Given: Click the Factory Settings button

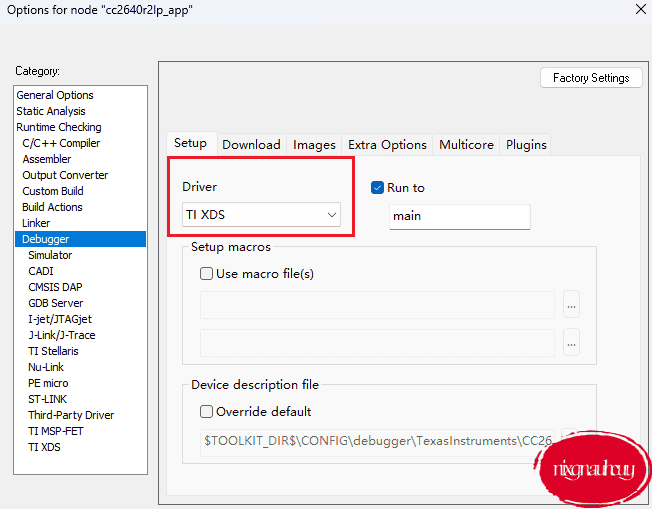Looking at the screenshot, I should coord(591,78).
